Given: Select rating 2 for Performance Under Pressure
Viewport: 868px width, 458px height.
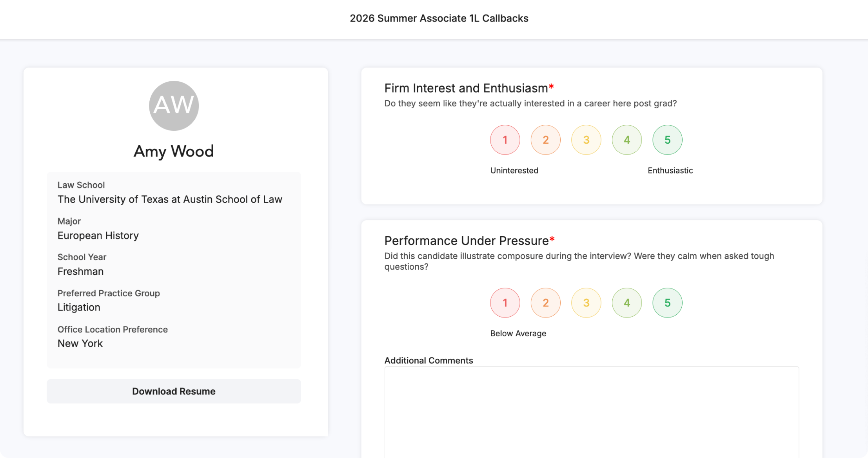Looking at the screenshot, I should click(546, 303).
